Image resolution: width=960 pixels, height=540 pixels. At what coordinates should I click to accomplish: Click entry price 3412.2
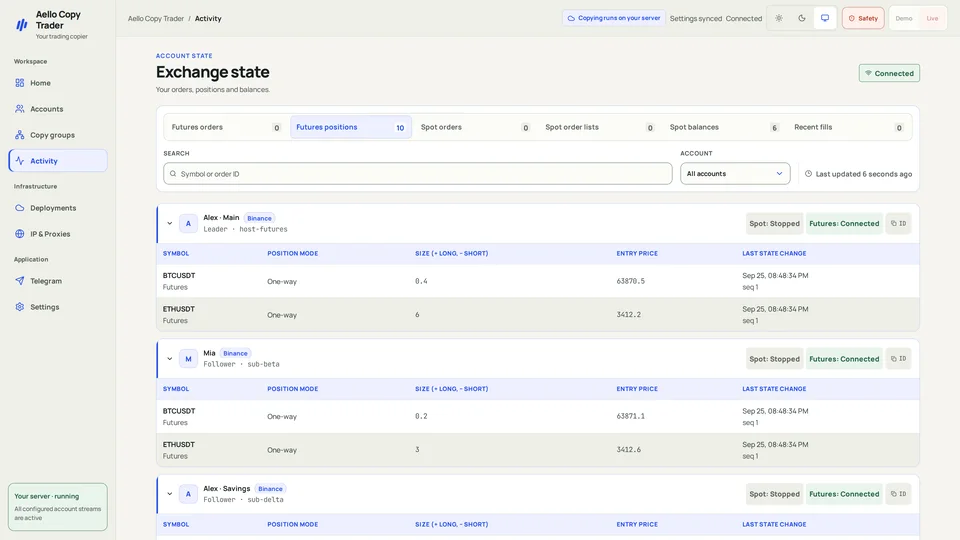629,315
